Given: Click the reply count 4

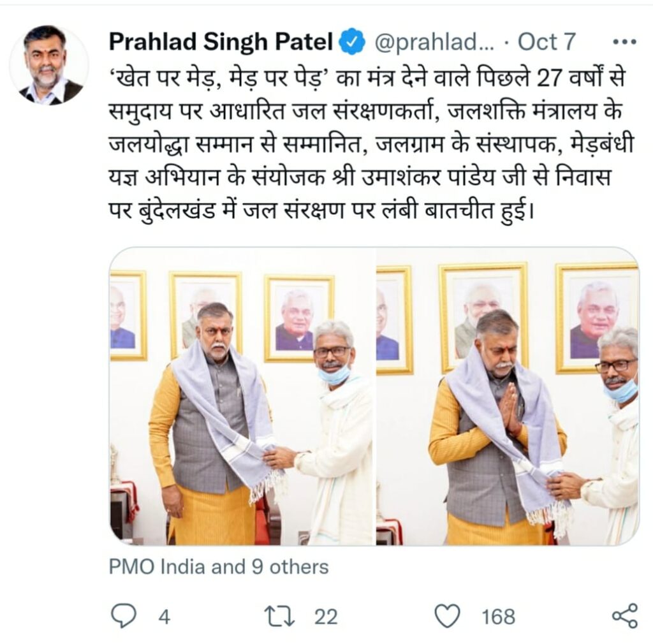Looking at the screenshot, I should pos(165,617).
